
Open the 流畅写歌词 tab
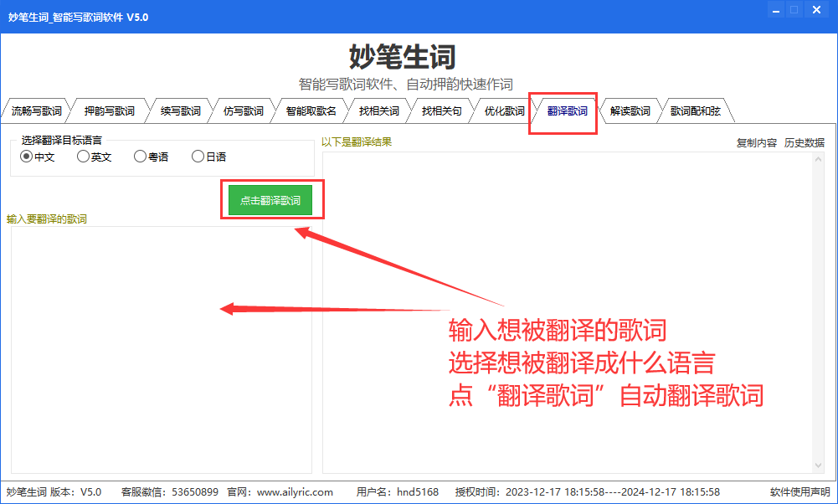[x=36, y=111]
